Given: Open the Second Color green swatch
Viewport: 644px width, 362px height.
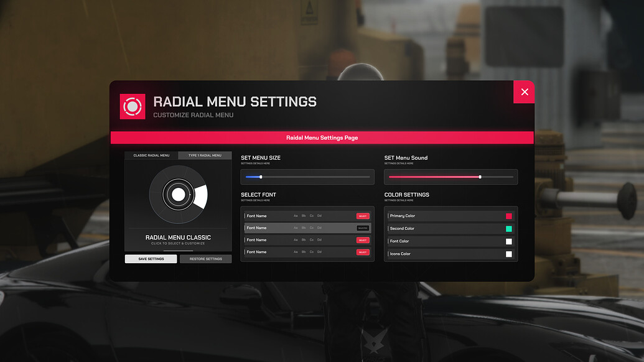Looking at the screenshot, I should click(509, 228).
